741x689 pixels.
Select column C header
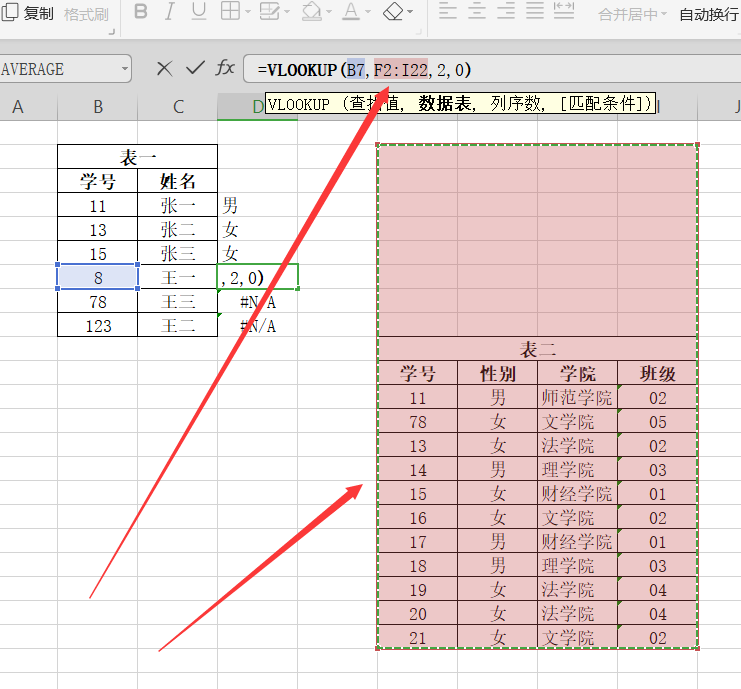(178, 107)
